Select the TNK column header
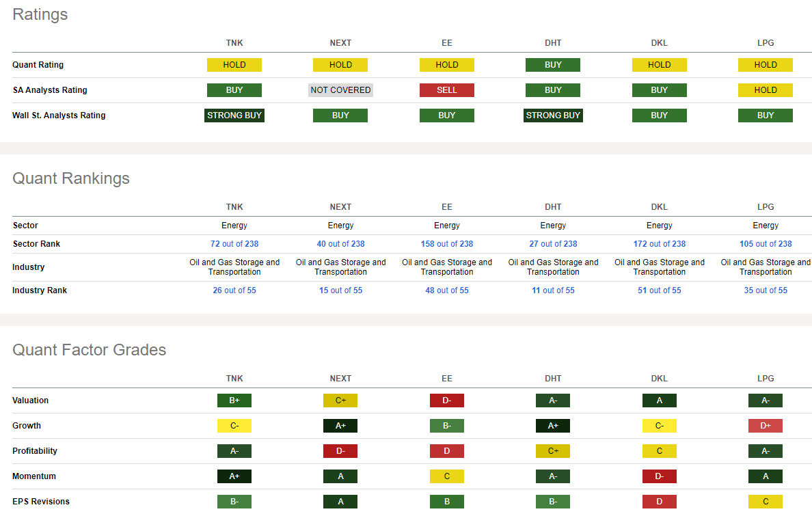812x516 pixels. tap(234, 42)
